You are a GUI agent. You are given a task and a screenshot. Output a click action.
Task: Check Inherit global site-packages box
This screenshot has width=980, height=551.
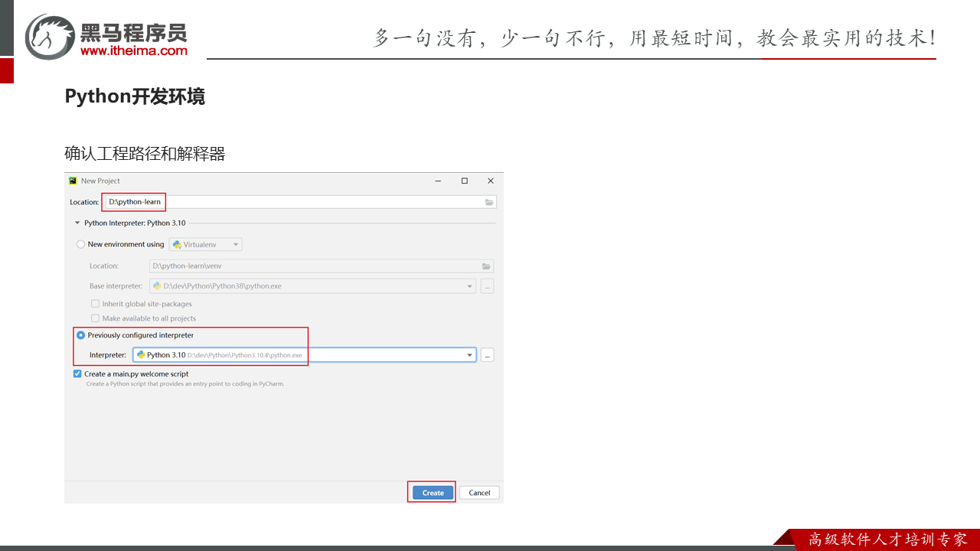pos(96,304)
